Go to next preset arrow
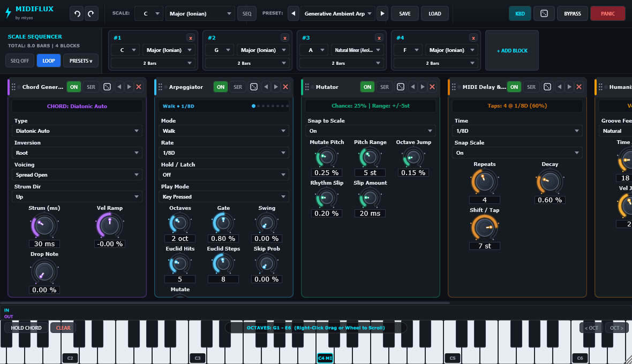Viewport: 632px width, 364px height. (x=382, y=14)
